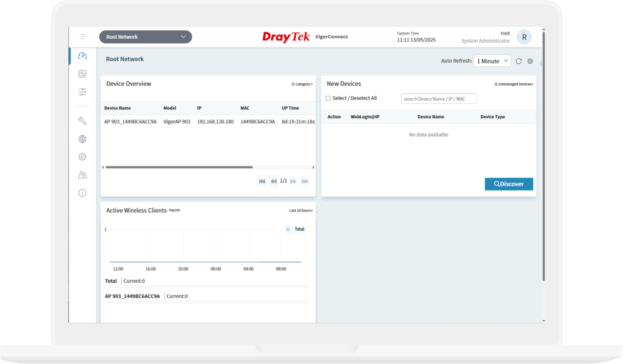
Task: Toggle the hamburger sidebar menu icon
Action: click(x=83, y=37)
